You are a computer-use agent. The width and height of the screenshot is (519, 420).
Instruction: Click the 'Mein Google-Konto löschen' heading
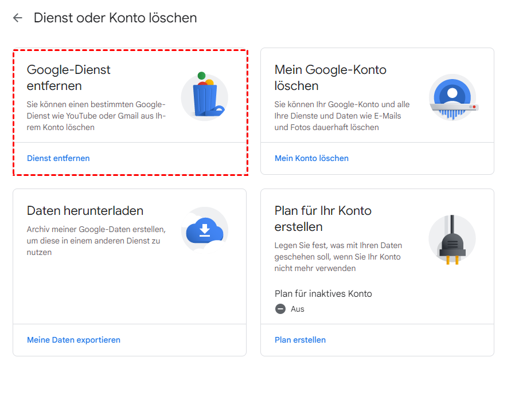330,78
